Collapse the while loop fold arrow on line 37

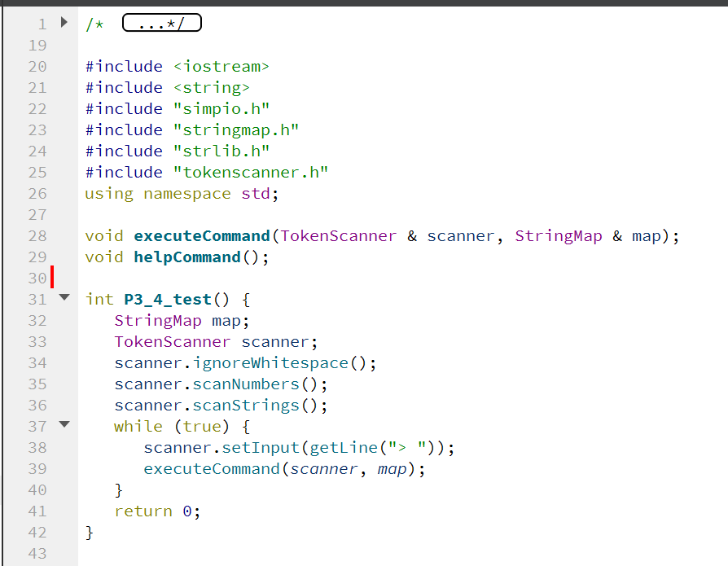tap(64, 425)
